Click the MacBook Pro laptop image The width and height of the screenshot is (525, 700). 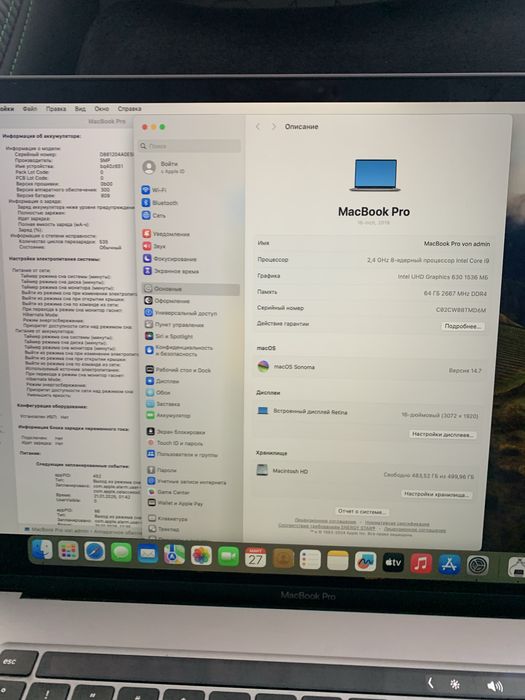(x=375, y=175)
